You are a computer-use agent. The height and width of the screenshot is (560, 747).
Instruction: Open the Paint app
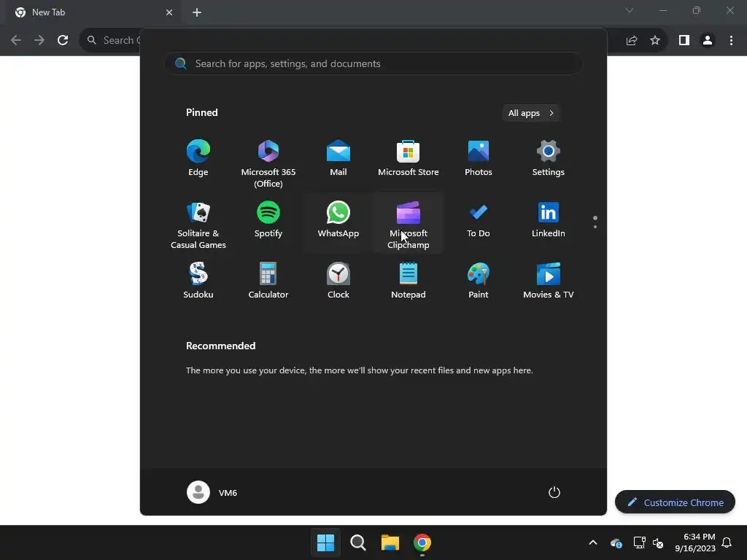pyautogui.click(x=479, y=281)
